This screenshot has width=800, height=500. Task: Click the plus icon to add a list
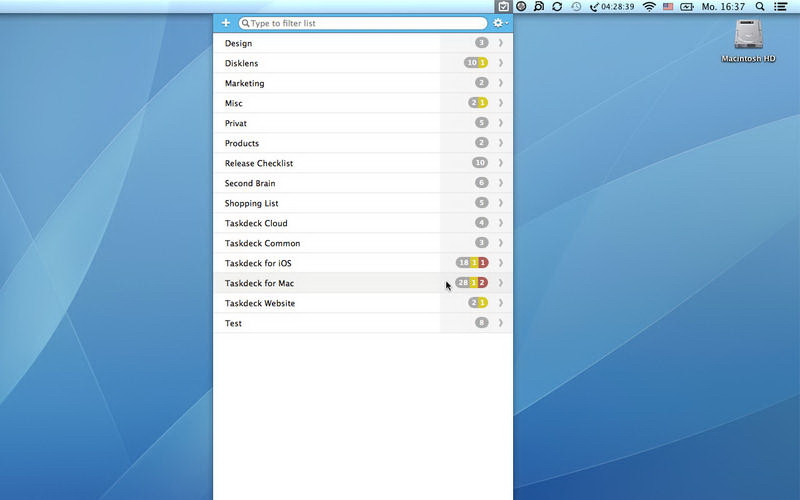226,23
